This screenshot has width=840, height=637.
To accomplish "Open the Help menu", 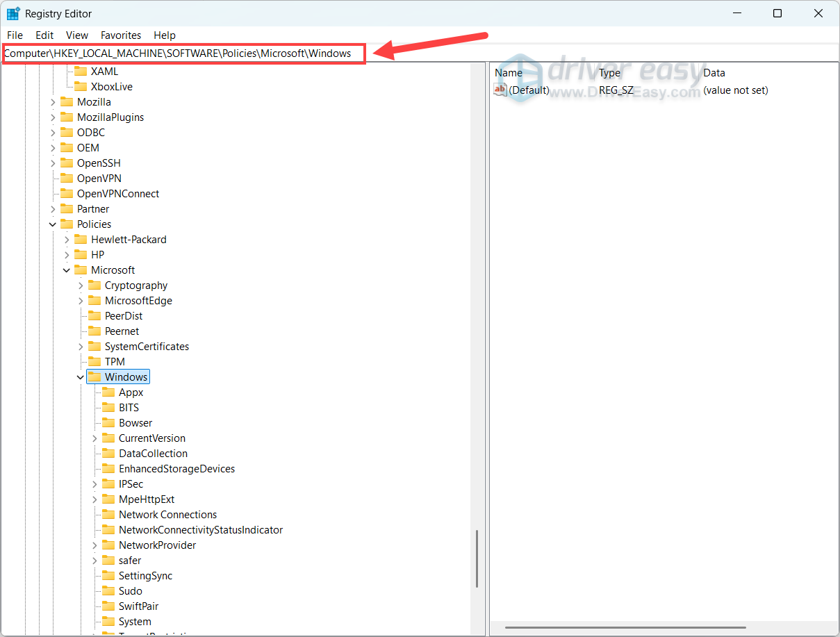I will click(x=165, y=35).
